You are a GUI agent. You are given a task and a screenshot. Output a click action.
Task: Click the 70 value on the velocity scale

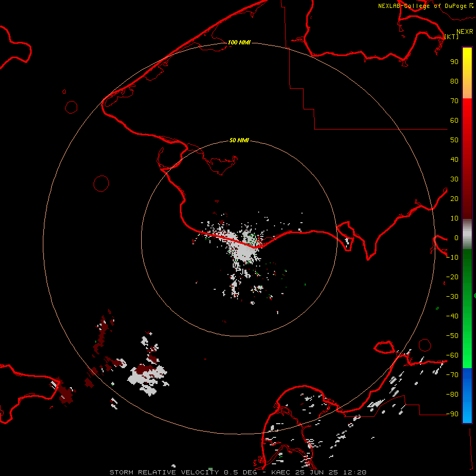[454, 101]
